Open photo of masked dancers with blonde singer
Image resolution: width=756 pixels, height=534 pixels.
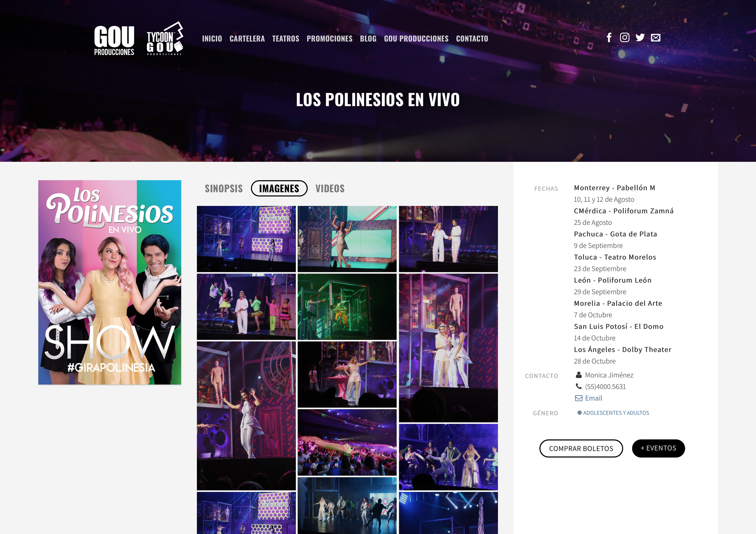point(448,457)
